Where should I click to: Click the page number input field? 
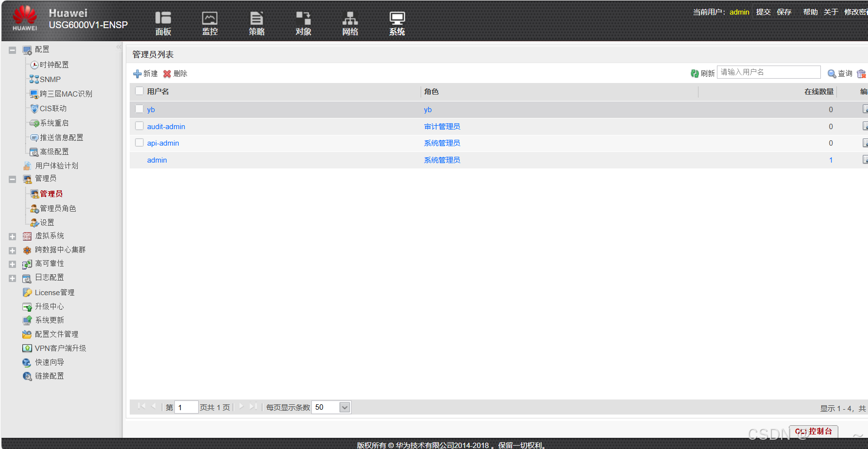coord(187,407)
